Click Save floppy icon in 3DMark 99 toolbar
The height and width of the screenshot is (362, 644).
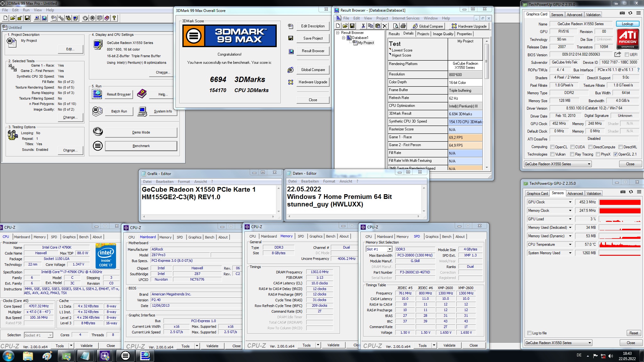27,18
